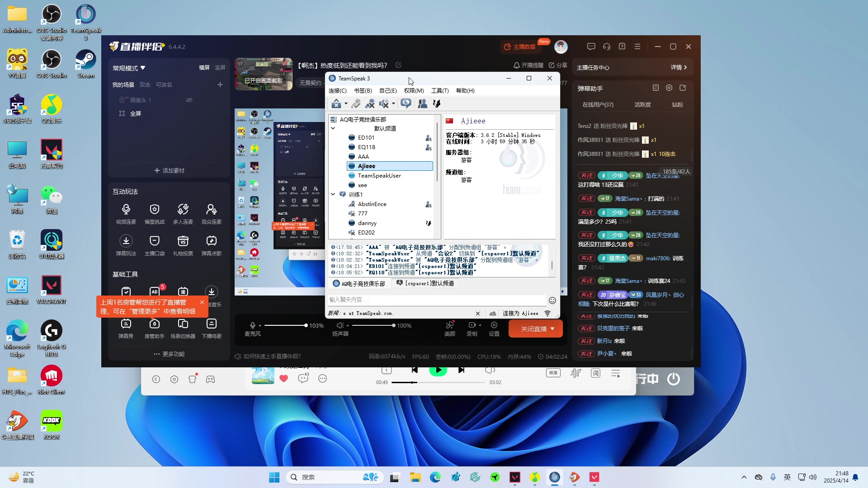This screenshot has width=868, height=488.
Task: Open 美颜 beauty settings
Action: tap(450, 329)
